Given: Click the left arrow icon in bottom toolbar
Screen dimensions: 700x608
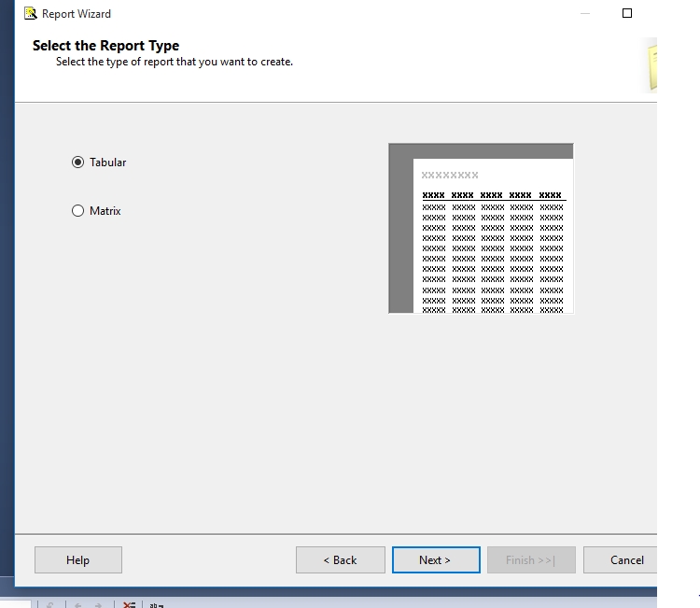Looking at the screenshot, I should (x=77, y=604).
